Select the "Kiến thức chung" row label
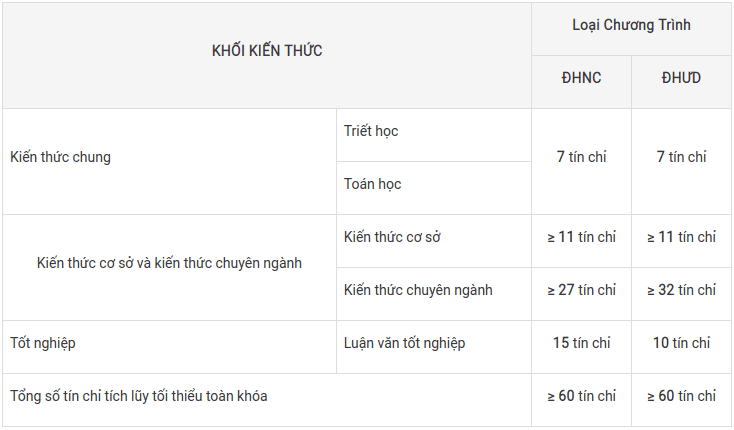This screenshot has height=430, width=734. [61, 157]
